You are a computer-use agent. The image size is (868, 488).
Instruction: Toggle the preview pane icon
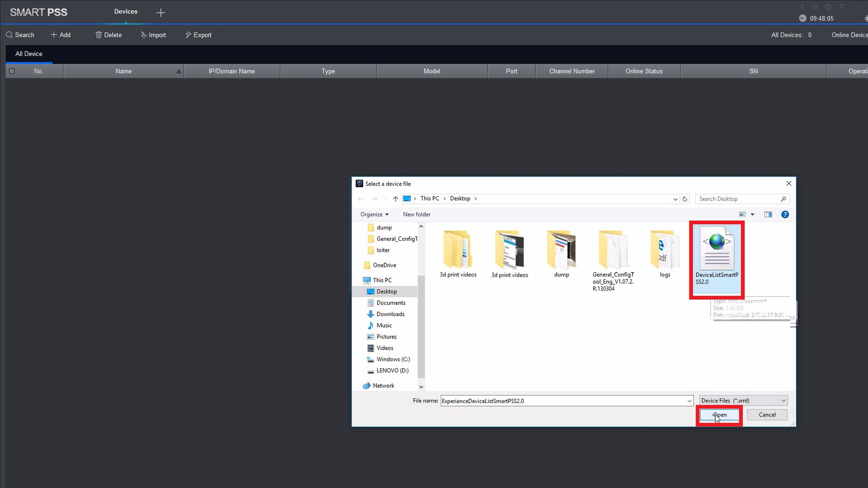point(768,214)
